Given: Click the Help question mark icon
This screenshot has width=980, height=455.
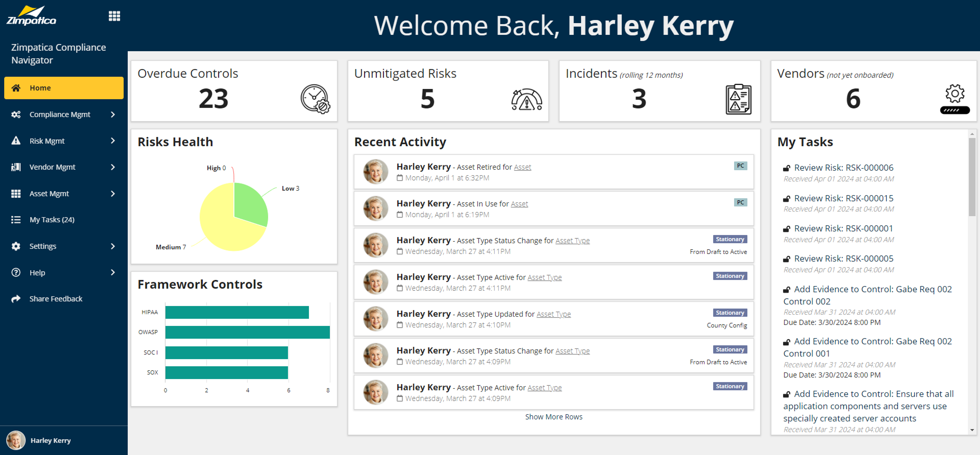Looking at the screenshot, I should [x=16, y=273].
